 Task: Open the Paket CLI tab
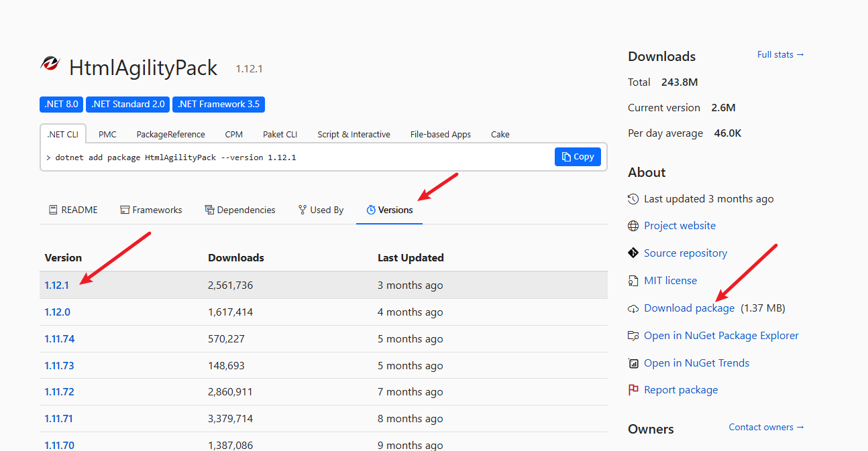[280, 134]
